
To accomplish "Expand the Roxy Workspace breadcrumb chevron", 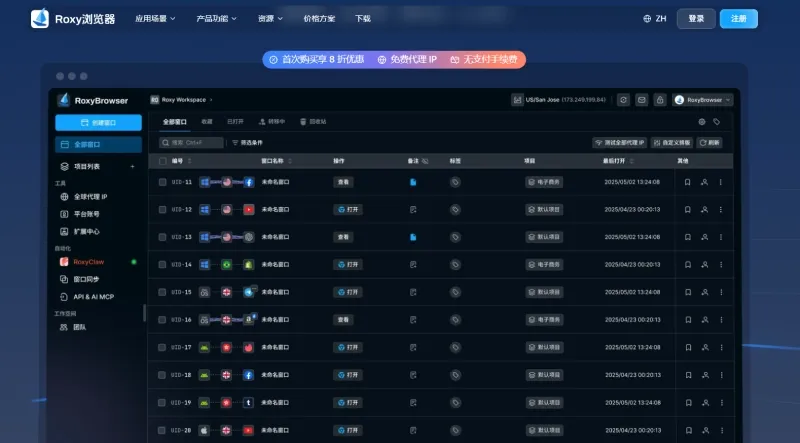I will pyautogui.click(x=211, y=100).
